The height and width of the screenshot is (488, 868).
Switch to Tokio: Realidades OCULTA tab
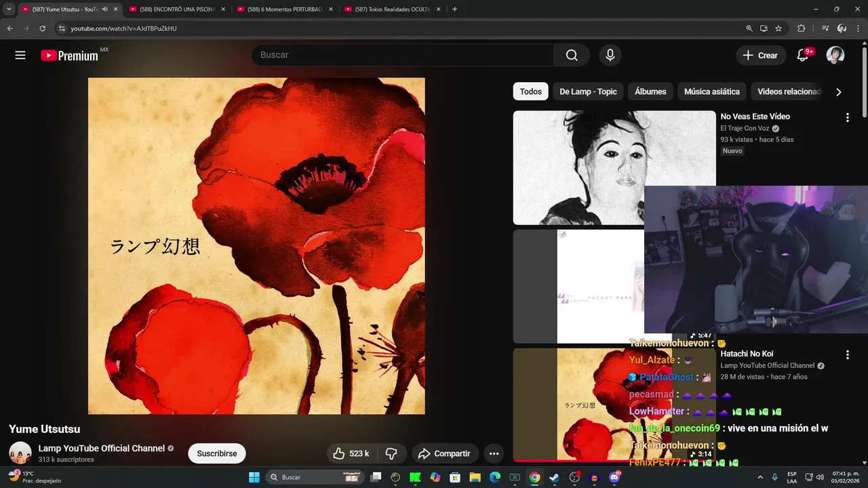pos(392,9)
